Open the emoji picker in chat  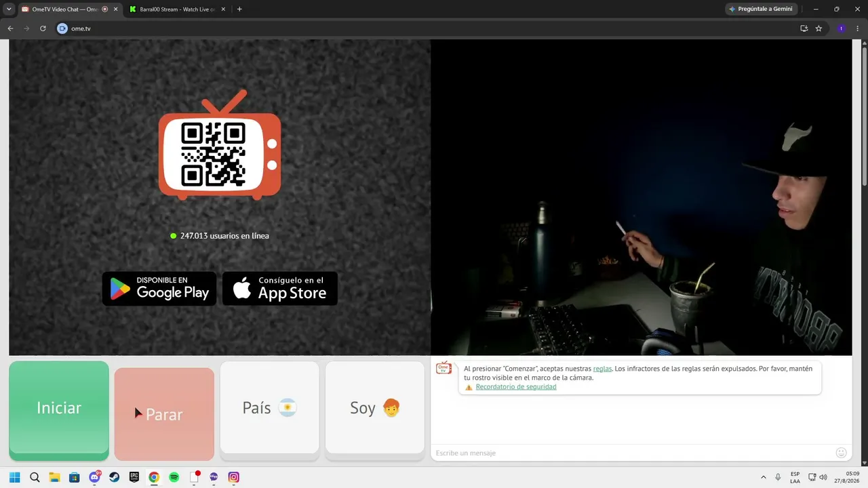(x=842, y=453)
